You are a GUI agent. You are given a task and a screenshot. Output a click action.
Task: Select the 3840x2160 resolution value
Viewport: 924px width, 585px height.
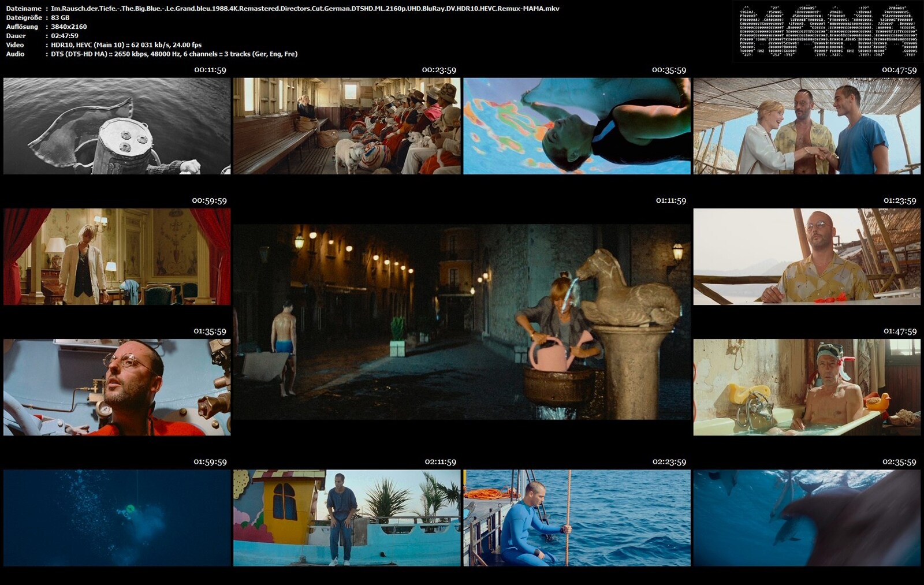pos(69,27)
